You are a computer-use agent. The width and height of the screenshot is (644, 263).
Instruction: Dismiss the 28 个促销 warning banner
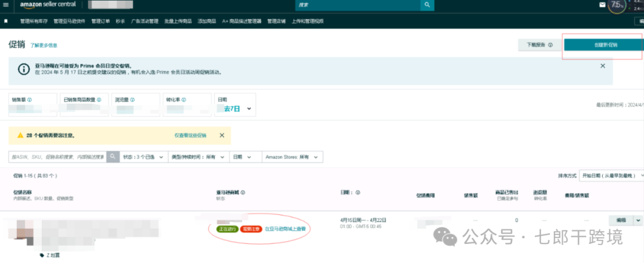[222, 135]
